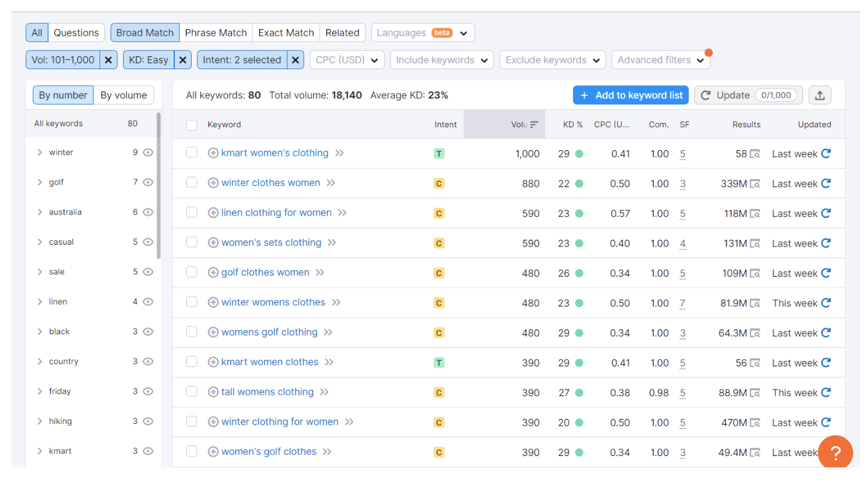Switch to the Phrase Match tab
This screenshot has height=482, width=868.
click(x=216, y=32)
